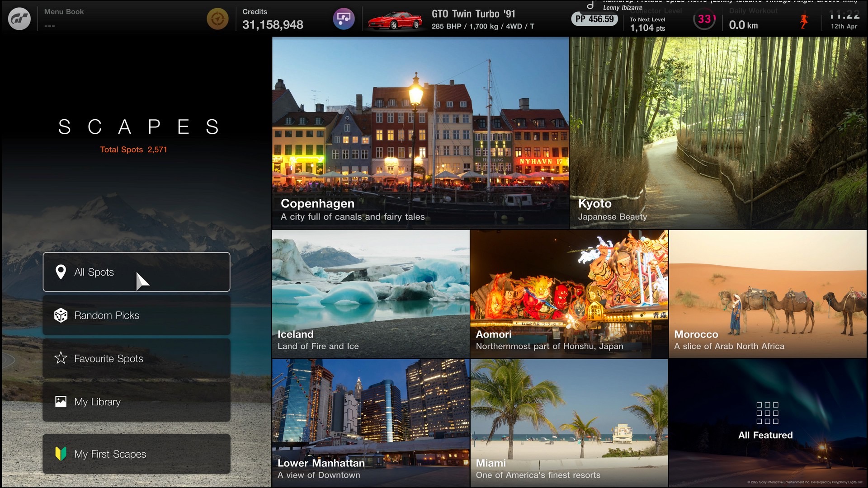The height and width of the screenshot is (488, 868).
Task: Click the Random Picks dice icon
Action: coord(61,315)
